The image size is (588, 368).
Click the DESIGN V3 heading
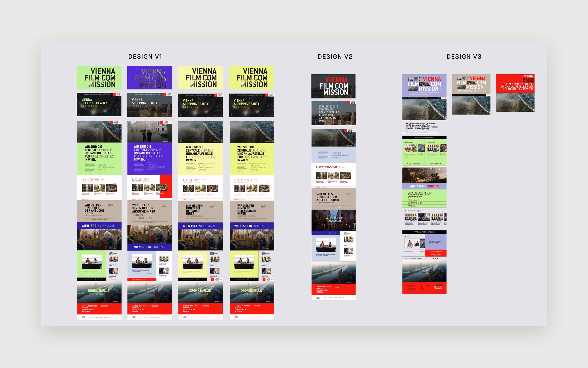click(x=464, y=57)
